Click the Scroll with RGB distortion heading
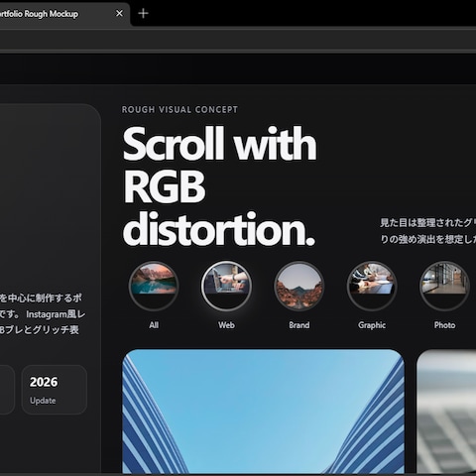This screenshot has width=476, height=476. (x=219, y=185)
